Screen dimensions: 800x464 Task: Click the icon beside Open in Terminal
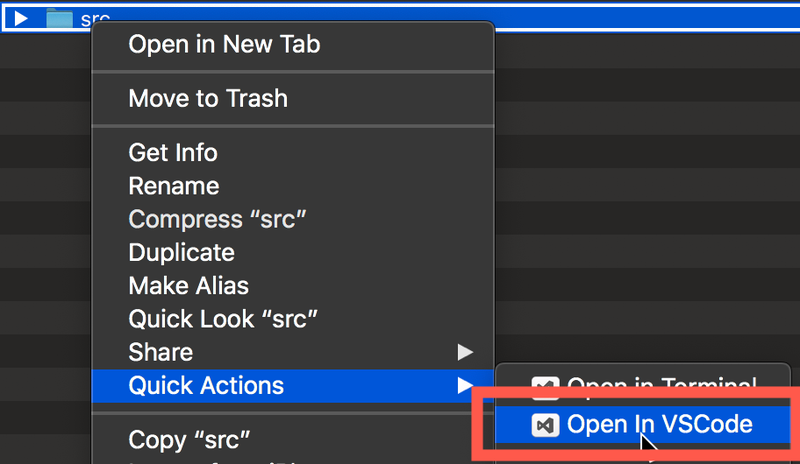(545, 387)
